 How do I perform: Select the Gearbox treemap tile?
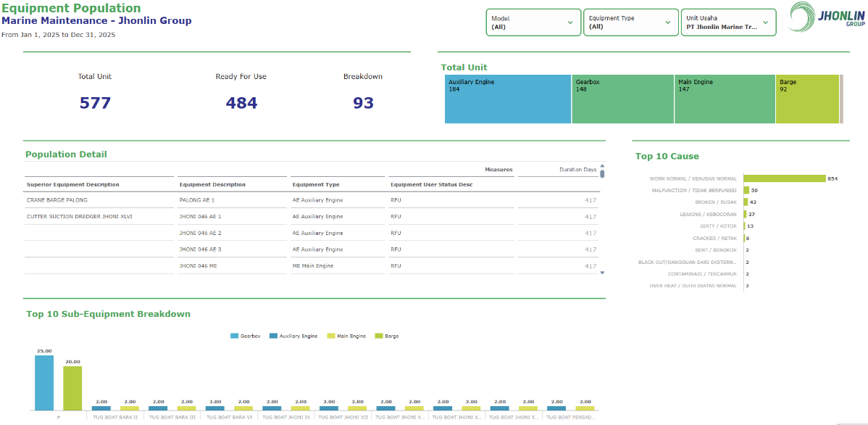tap(623, 99)
